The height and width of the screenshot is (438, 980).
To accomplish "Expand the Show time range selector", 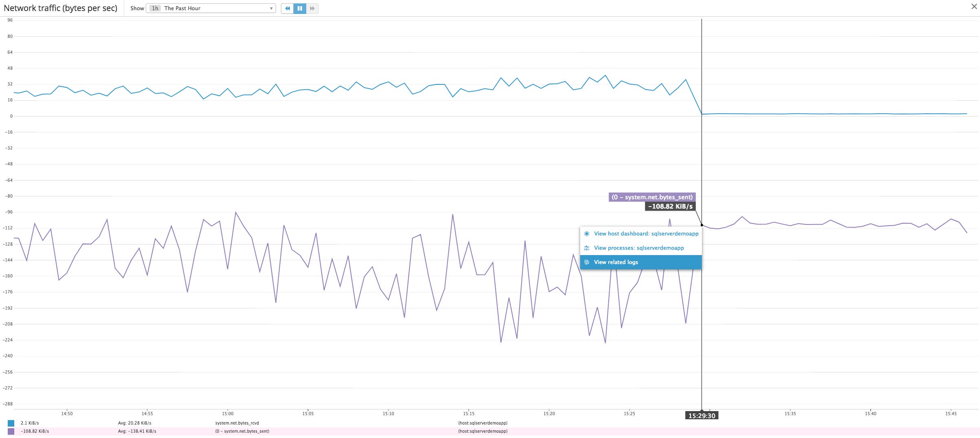I will pyautogui.click(x=212, y=7).
